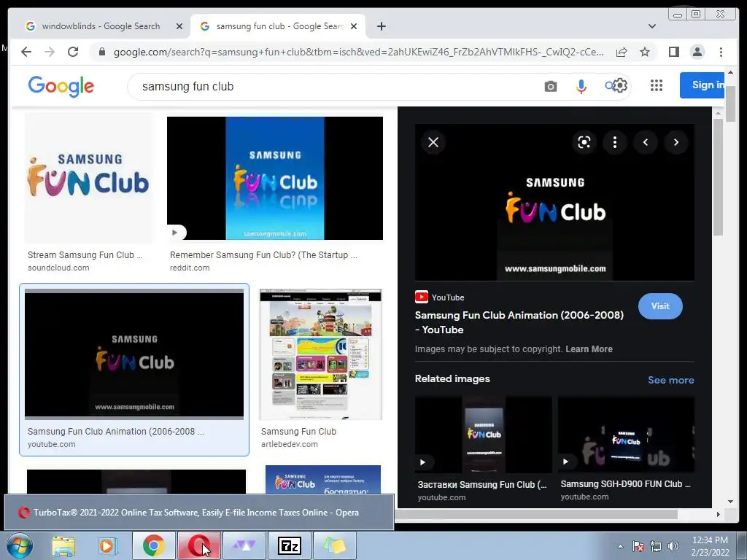Screen dimensions: 747x560
Task: Open Windows Explorer from the taskbar
Action: pyautogui.click(x=63, y=546)
